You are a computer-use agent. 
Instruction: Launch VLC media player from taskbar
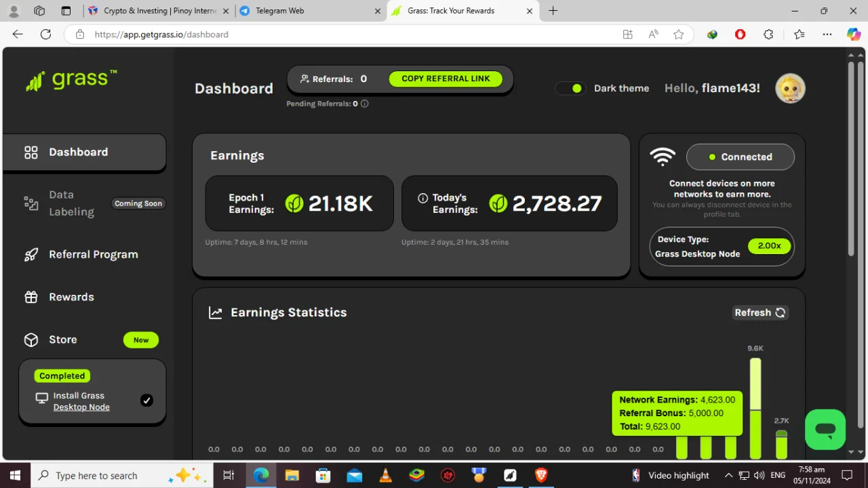pos(385,476)
